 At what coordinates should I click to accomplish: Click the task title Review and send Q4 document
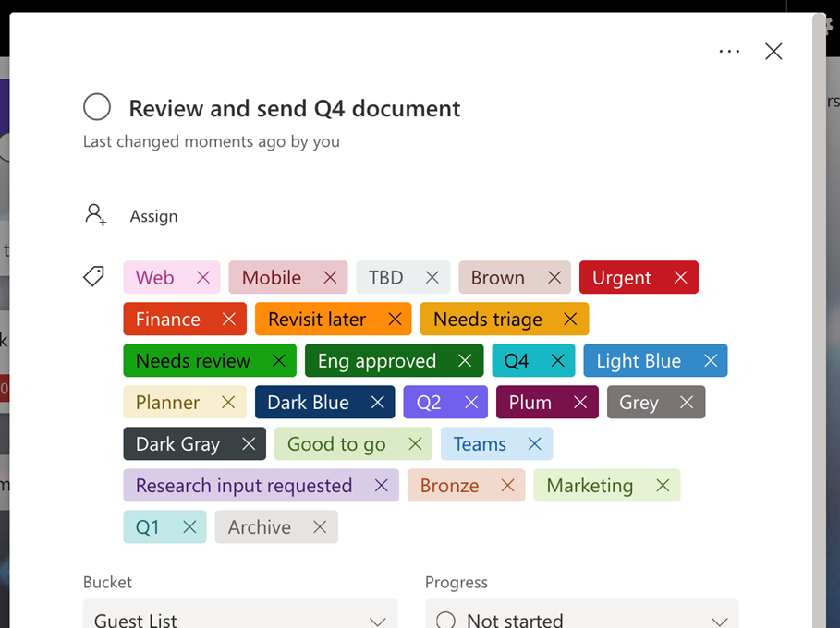293,108
